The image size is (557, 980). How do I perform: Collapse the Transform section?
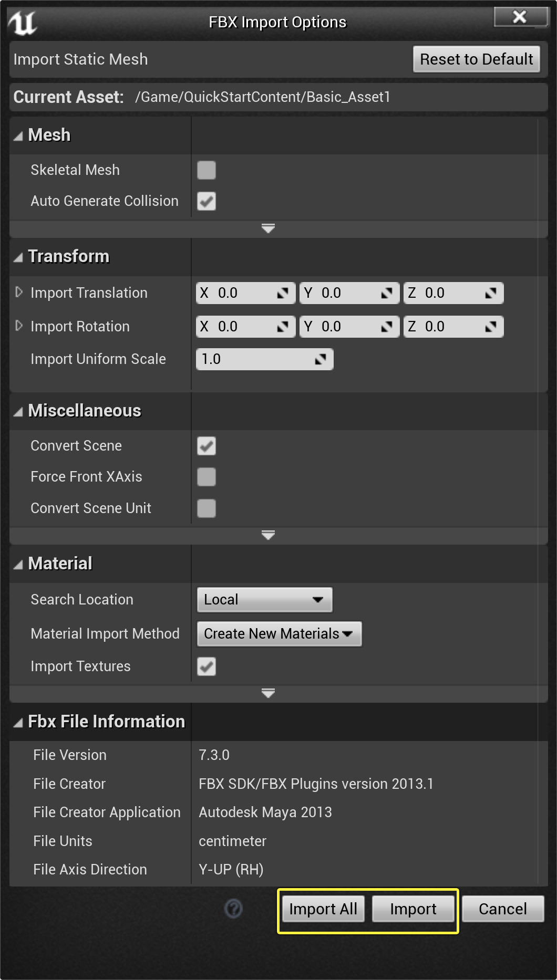(18, 257)
